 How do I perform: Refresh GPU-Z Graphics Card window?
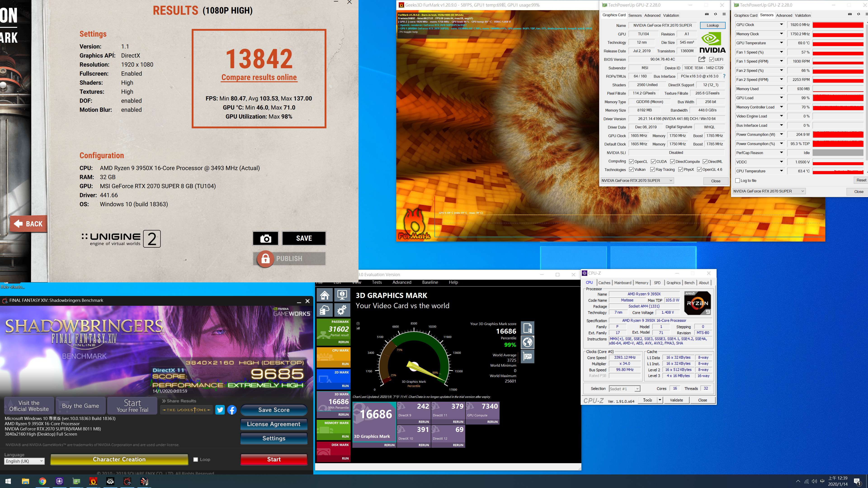(715, 14)
